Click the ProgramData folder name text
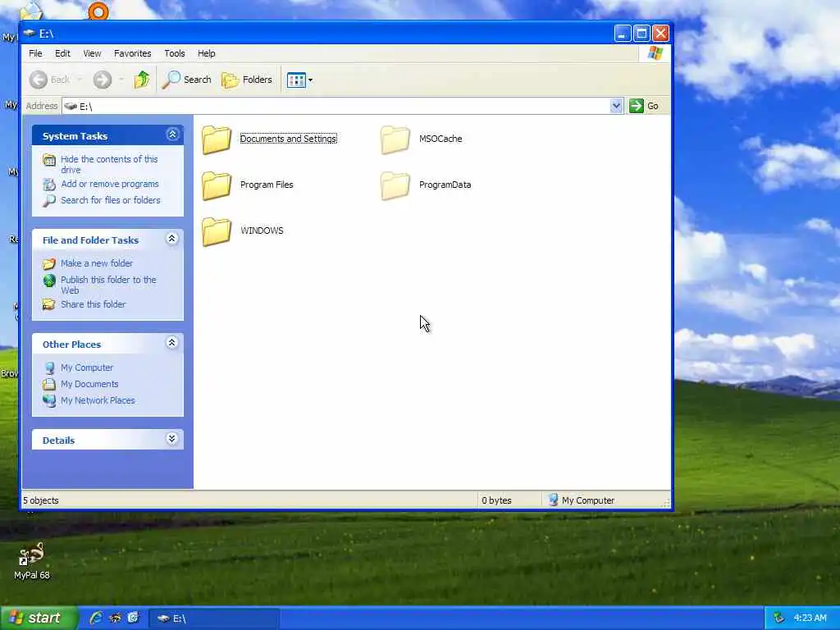840x630 pixels. pos(445,185)
